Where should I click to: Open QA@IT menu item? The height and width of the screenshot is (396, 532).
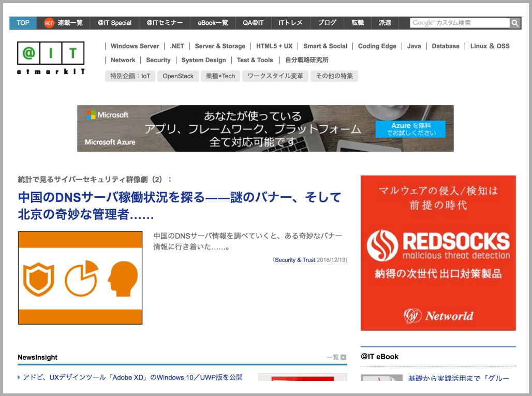pos(253,23)
